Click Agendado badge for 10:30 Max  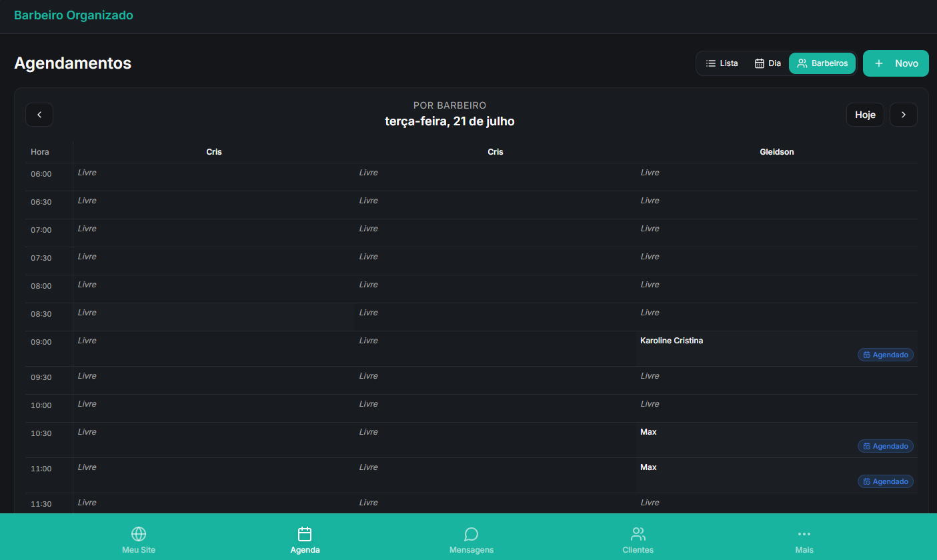click(x=886, y=446)
